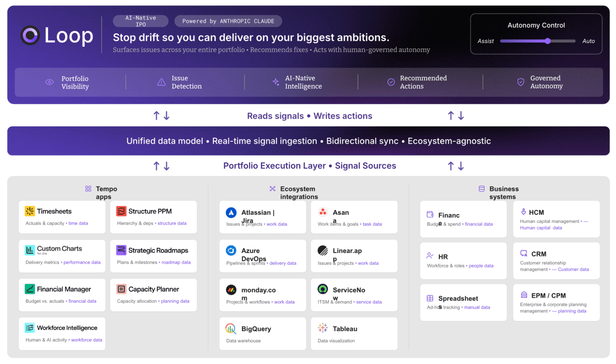Image resolution: width=616 pixels, height=364 pixels.
Task: Click the Strategic Roadmaps icon
Action: pos(121,250)
